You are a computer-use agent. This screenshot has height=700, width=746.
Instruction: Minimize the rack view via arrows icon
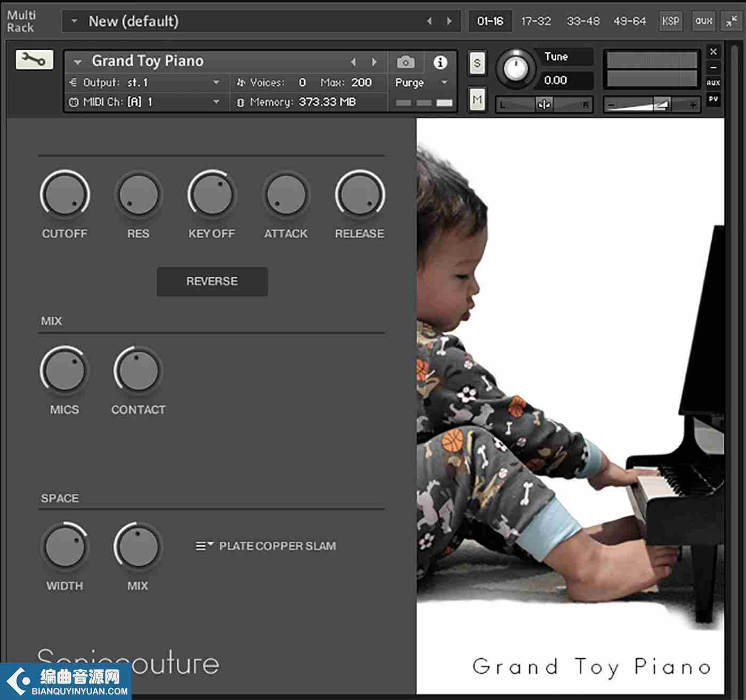(731, 21)
